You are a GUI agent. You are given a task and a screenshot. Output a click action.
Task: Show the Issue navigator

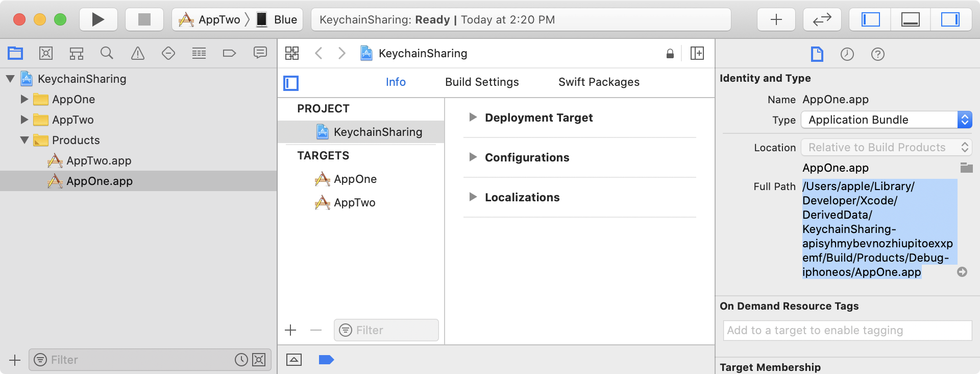(138, 53)
